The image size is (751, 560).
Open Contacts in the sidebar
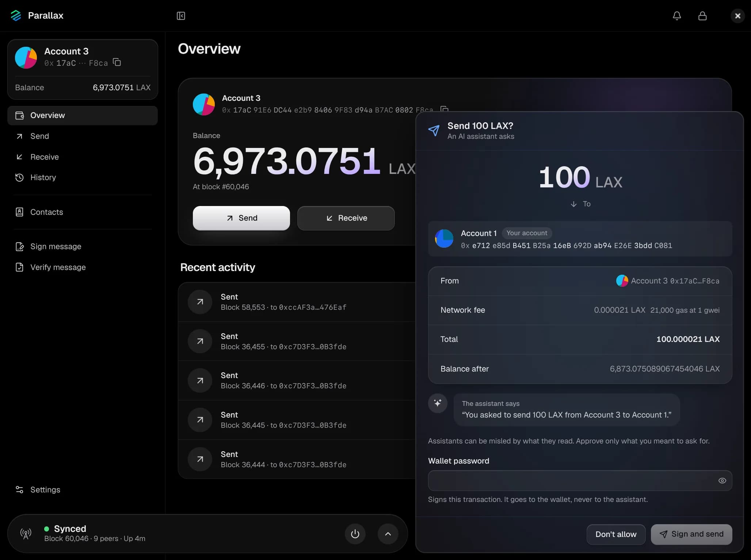[x=83, y=212]
